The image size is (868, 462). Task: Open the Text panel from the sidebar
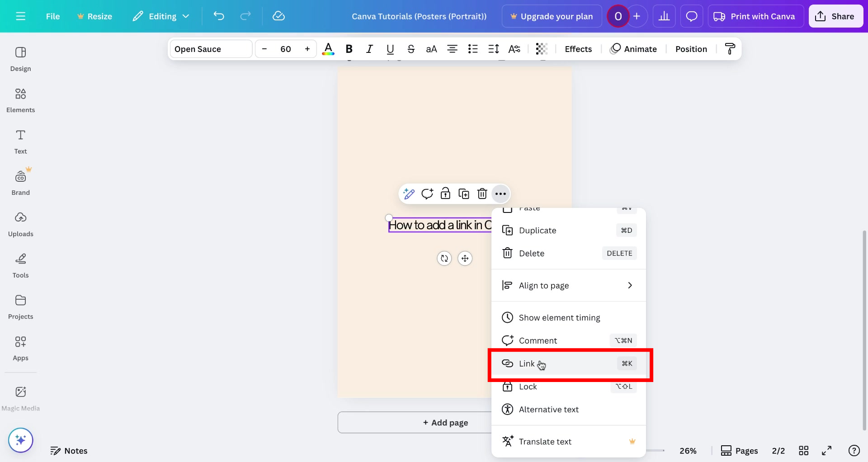[20, 141]
